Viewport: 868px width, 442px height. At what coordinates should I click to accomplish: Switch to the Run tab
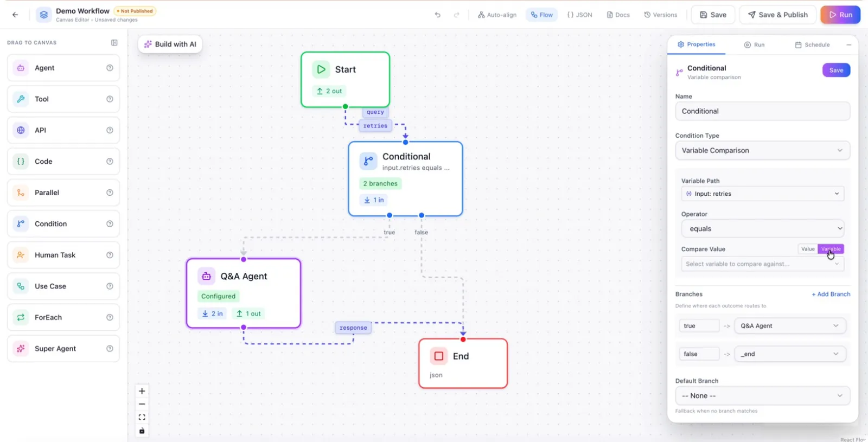(x=754, y=44)
